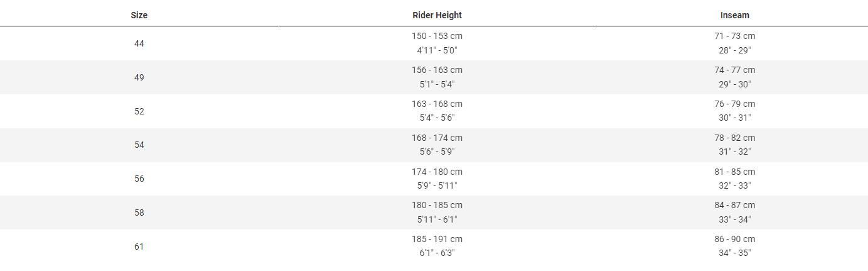Select the 174 - 180 cm height entry
The height and width of the screenshot is (271, 868).
(437, 172)
